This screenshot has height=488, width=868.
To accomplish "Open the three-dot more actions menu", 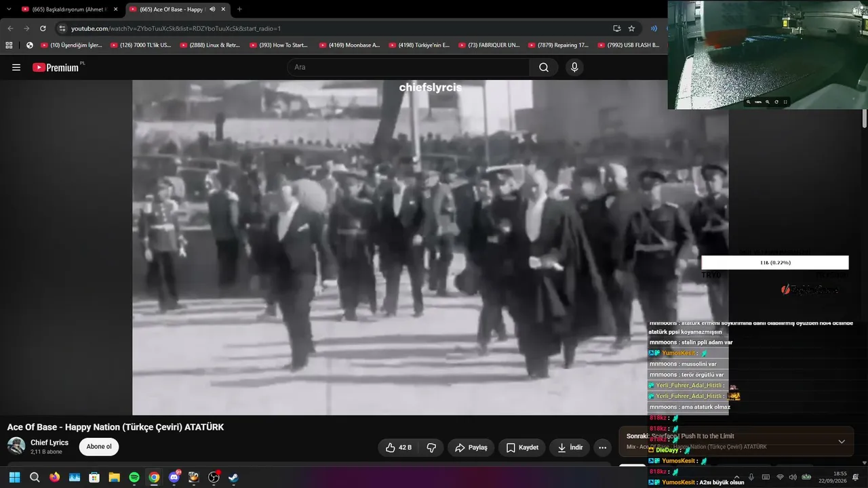I will [x=602, y=447].
